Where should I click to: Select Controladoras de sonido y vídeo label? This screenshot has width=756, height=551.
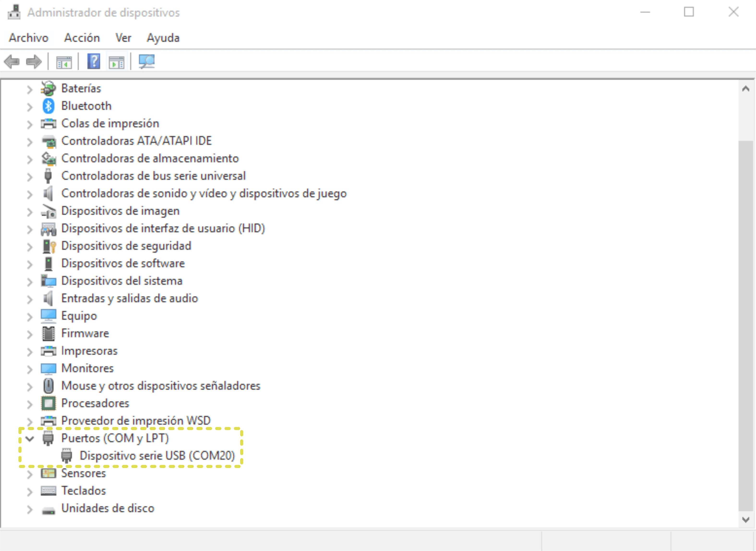[204, 194]
